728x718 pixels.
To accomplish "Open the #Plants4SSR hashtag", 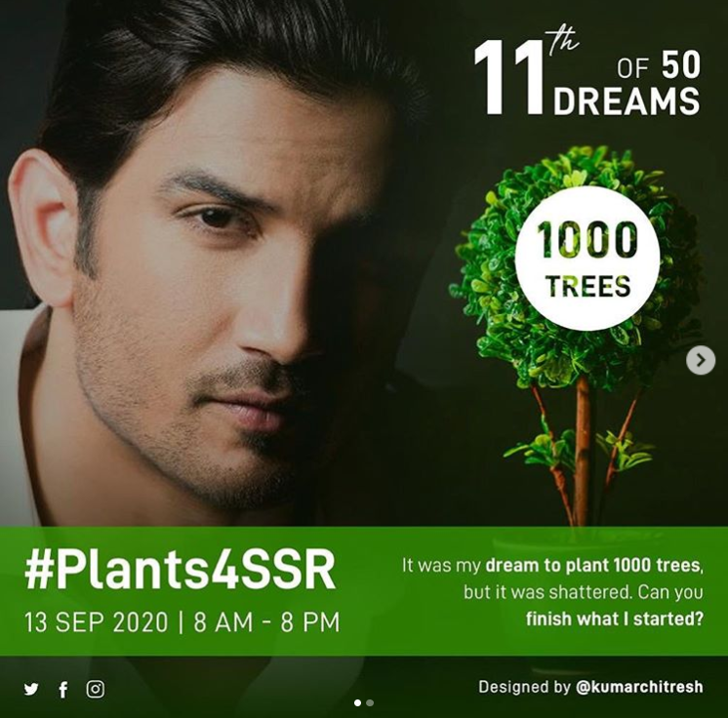I will [x=180, y=572].
